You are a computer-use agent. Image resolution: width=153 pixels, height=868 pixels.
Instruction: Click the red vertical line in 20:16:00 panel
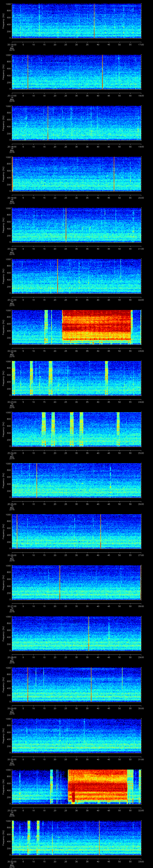tap(94, 21)
